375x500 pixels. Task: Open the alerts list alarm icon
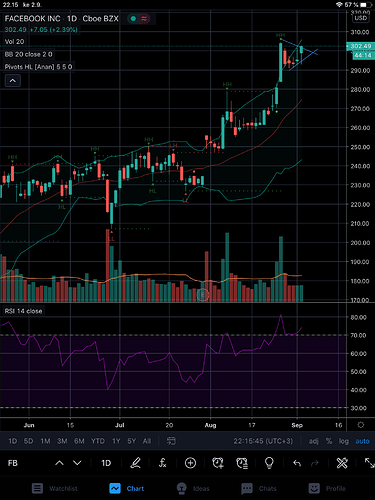pos(242,463)
